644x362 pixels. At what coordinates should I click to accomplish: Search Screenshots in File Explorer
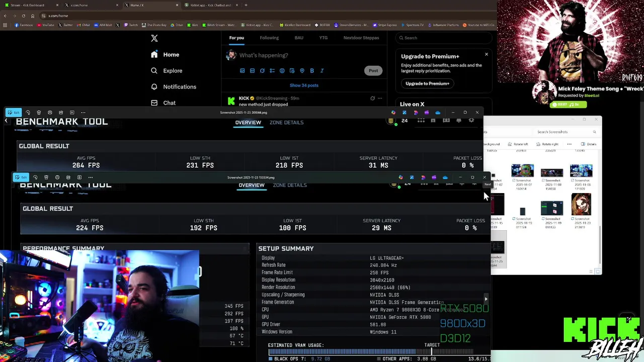(x=566, y=132)
